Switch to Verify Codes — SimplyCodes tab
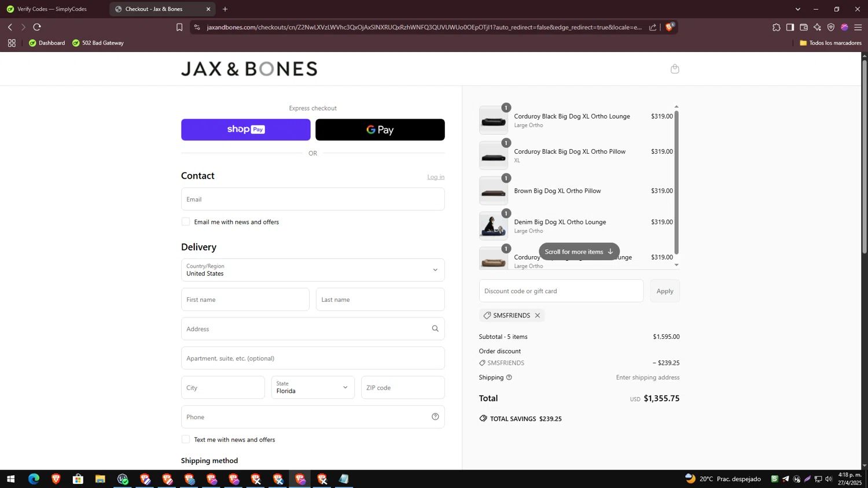This screenshot has width=868, height=488. 52,9
